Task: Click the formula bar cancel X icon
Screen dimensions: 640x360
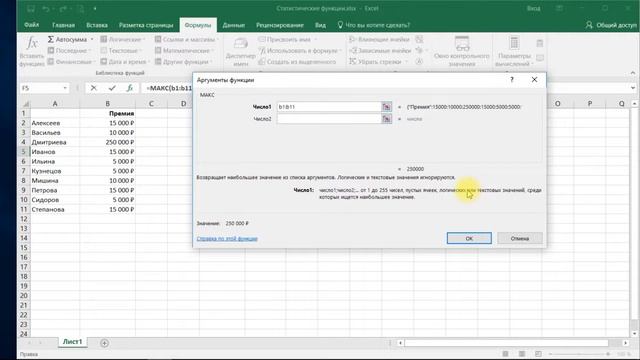Action: coord(93,88)
